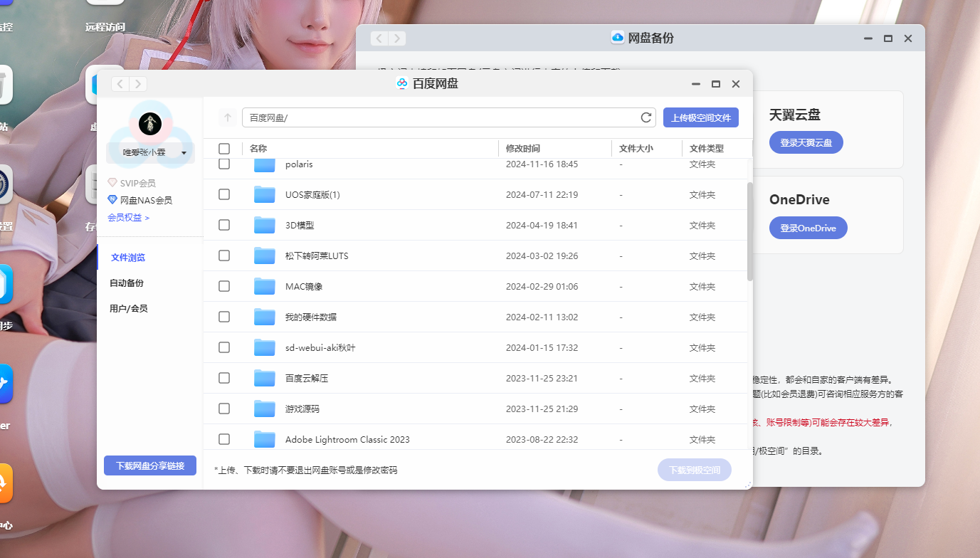Check the box for the polaris folder
The width and height of the screenshot is (980, 558).
pyautogui.click(x=224, y=164)
